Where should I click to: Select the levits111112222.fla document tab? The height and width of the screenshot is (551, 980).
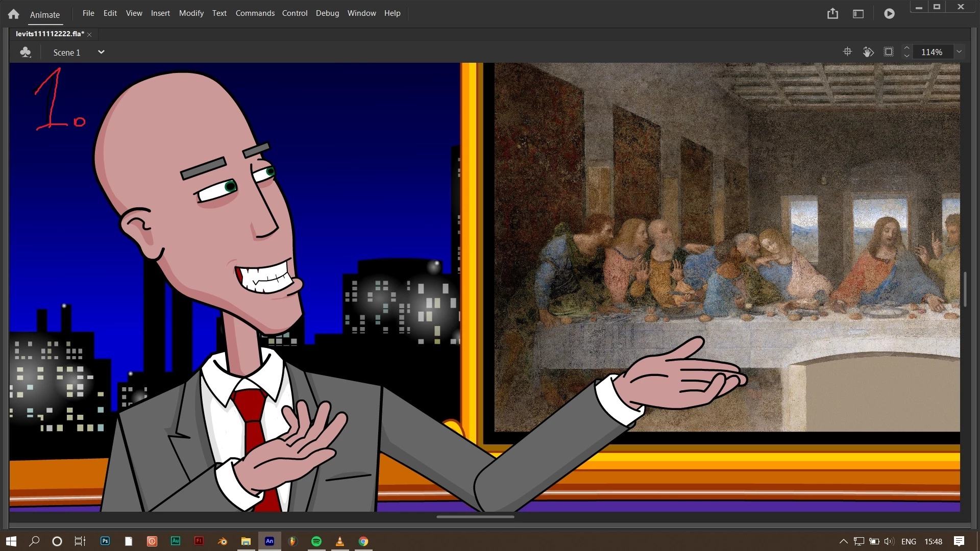(50, 34)
